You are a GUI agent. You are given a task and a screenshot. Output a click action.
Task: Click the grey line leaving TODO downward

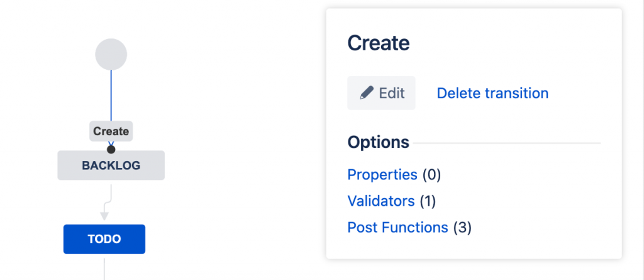pos(104,267)
